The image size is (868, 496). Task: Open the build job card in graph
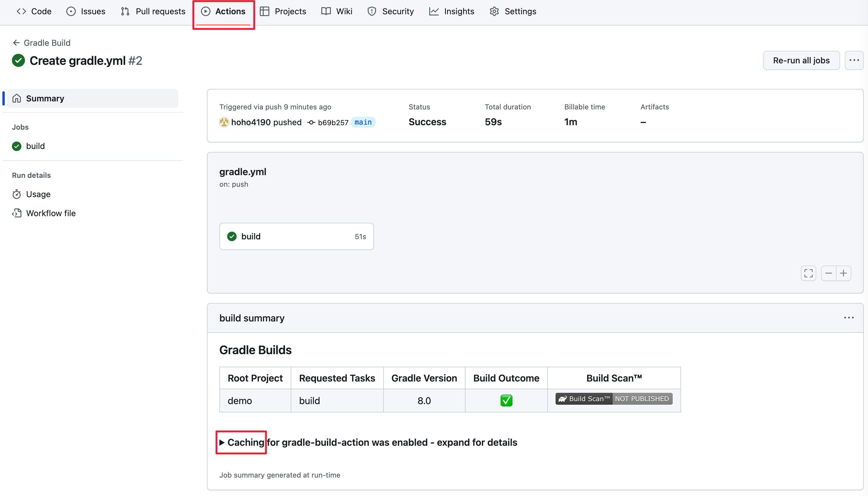[x=296, y=236]
